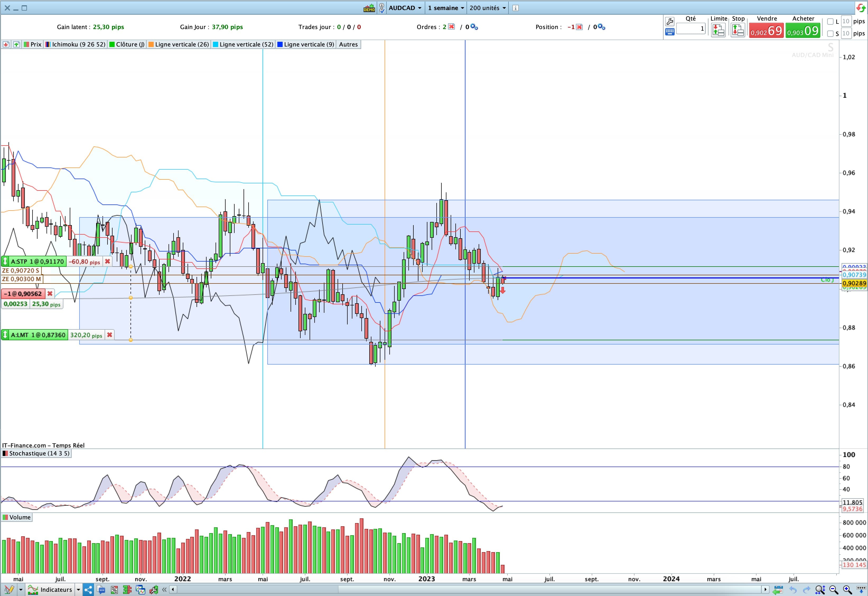Click the green Acheter price button
The image size is (868, 596).
(x=803, y=31)
